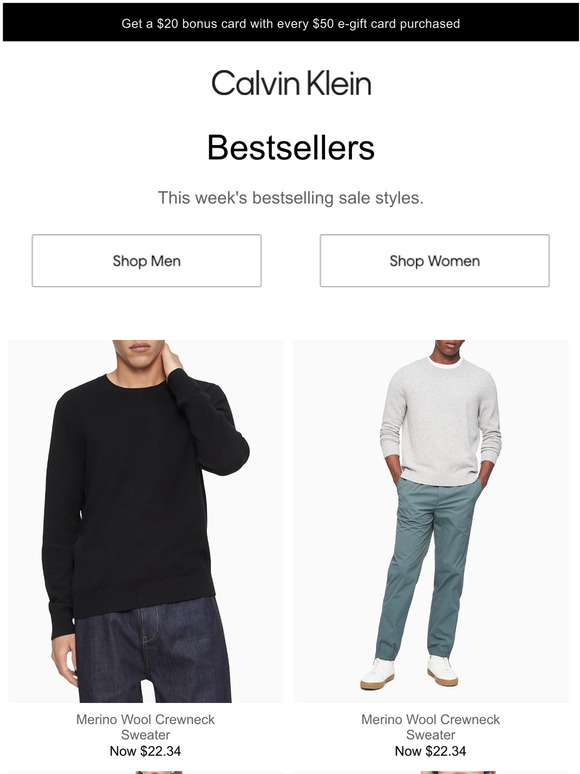Open the $20 bonus card promo banner

(290, 23)
